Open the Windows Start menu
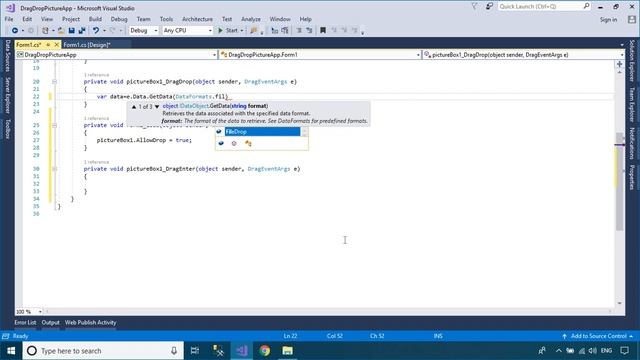 pyautogui.click(x=11, y=351)
